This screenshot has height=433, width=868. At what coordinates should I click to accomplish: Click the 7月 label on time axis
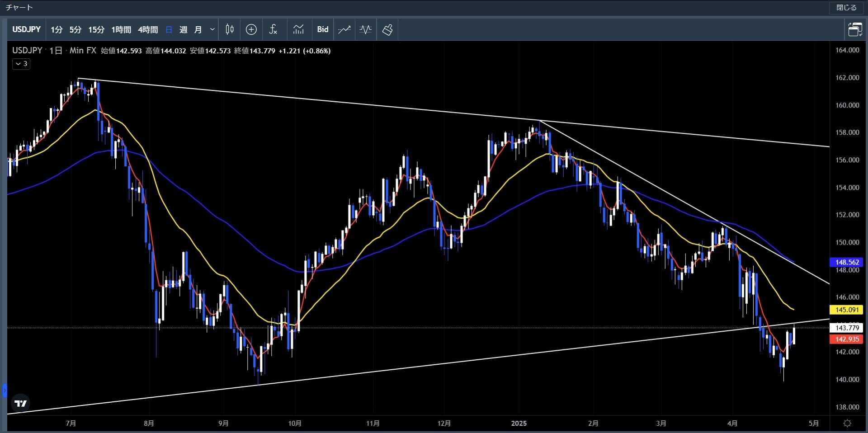[x=71, y=424]
